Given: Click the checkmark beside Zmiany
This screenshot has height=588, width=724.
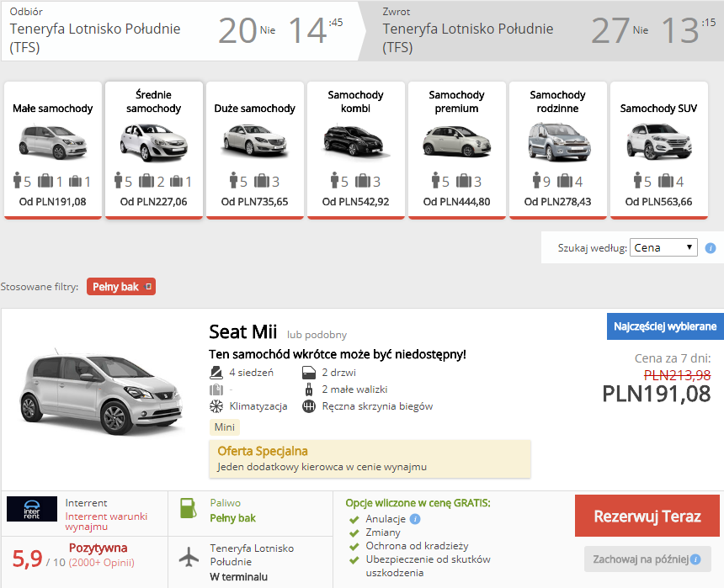Looking at the screenshot, I should coord(354,533).
